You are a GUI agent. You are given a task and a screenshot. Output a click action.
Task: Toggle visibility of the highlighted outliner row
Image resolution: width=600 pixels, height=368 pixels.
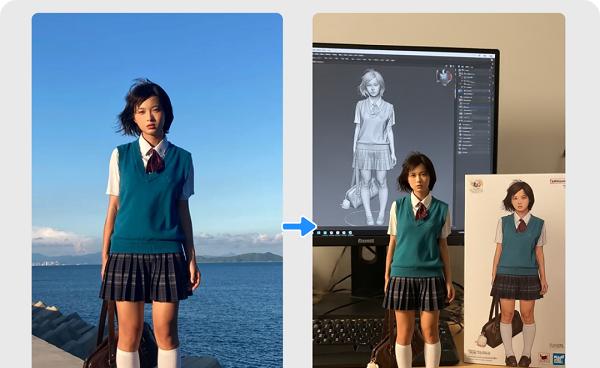(x=489, y=91)
